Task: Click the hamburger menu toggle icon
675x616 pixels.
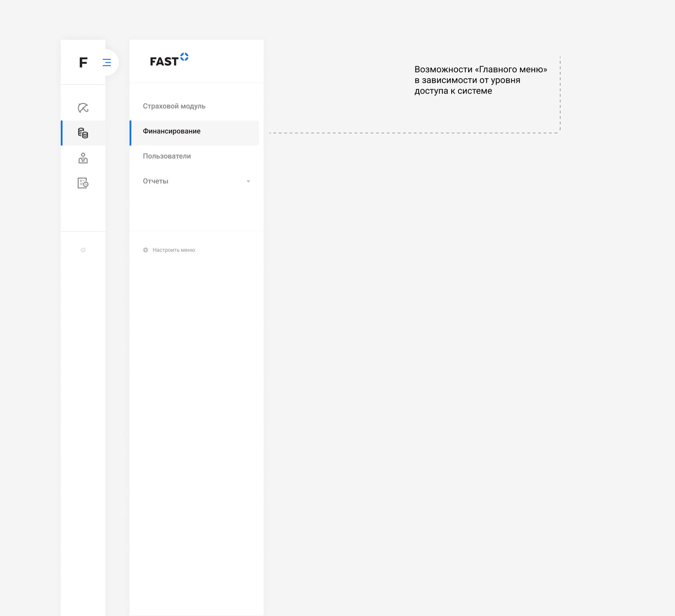Action: 107,62
